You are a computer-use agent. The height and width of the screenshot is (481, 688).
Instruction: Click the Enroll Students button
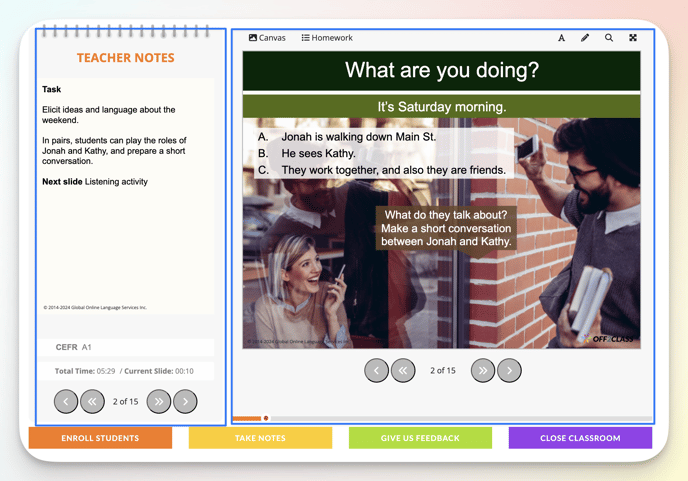100,438
